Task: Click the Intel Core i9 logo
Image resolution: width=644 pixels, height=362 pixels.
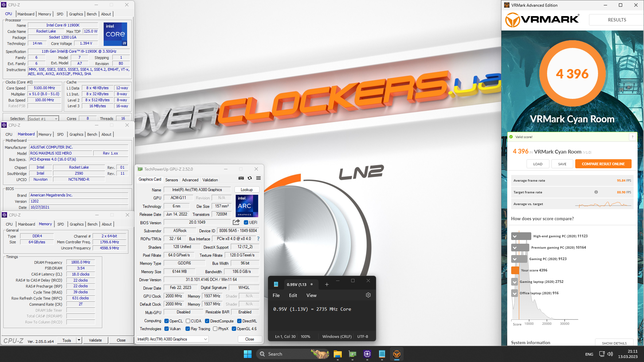Action: click(x=115, y=34)
